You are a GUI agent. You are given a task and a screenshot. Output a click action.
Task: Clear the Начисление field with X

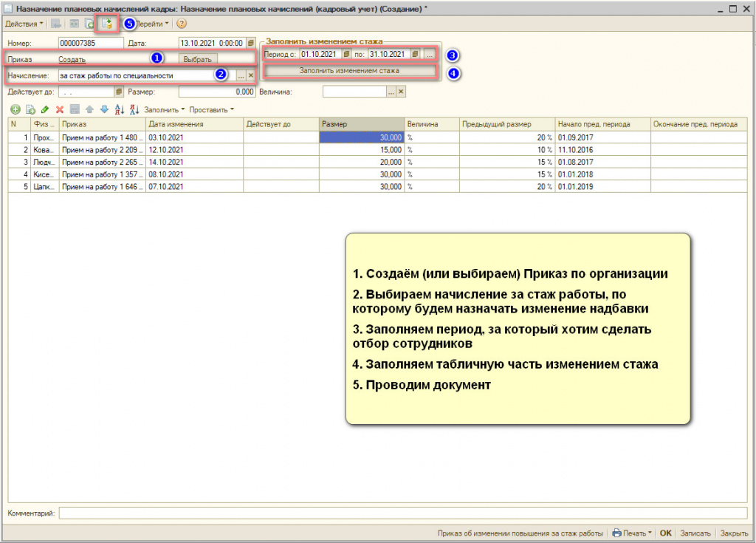[x=251, y=75]
